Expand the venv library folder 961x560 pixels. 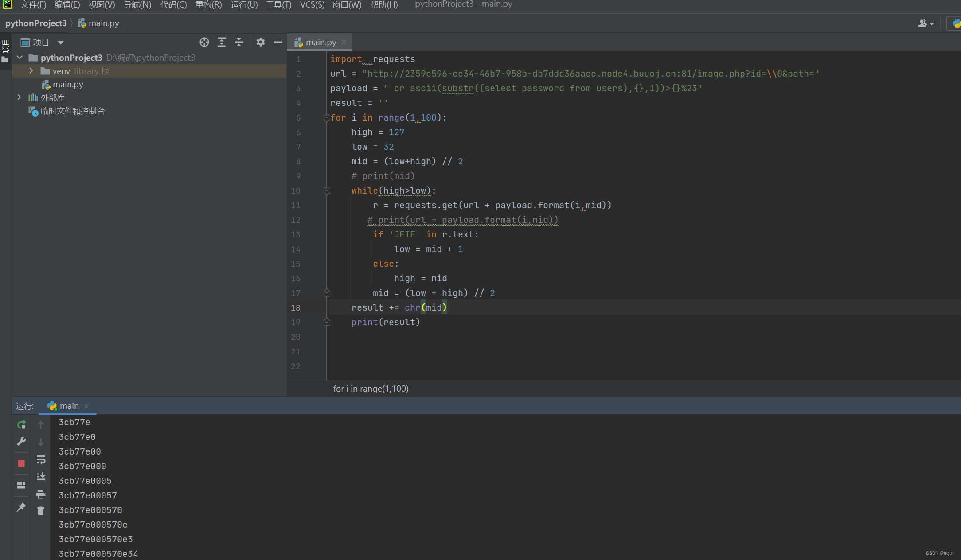[x=31, y=71]
